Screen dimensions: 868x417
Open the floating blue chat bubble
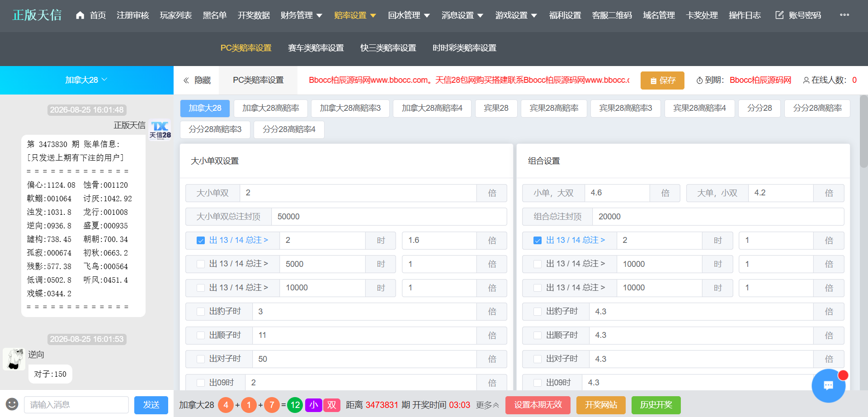pos(828,386)
